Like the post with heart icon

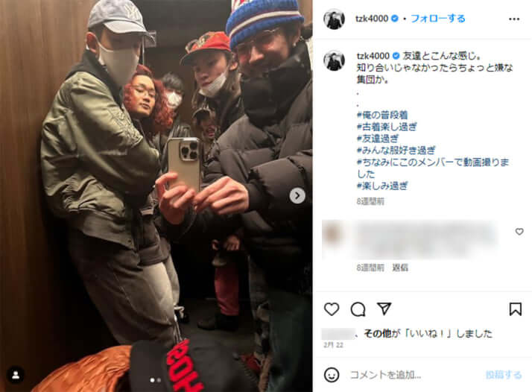(332, 309)
